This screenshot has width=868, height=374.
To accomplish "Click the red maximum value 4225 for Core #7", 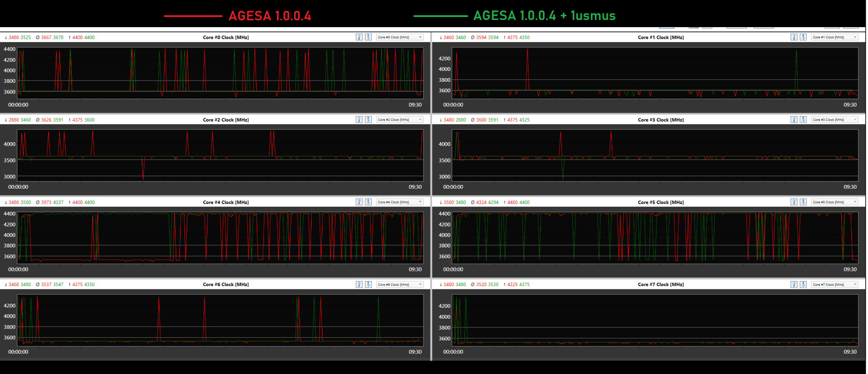I will click(x=512, y=284).
